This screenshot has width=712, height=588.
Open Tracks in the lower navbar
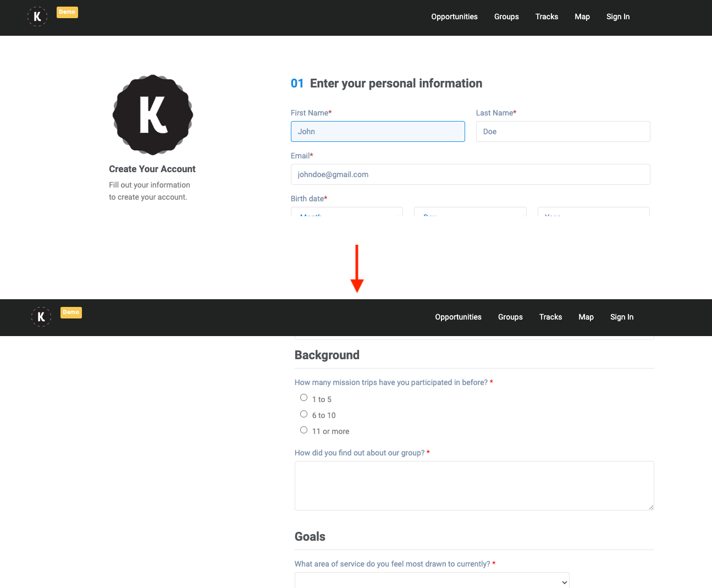pyautogui.click(x=550, y=317)
